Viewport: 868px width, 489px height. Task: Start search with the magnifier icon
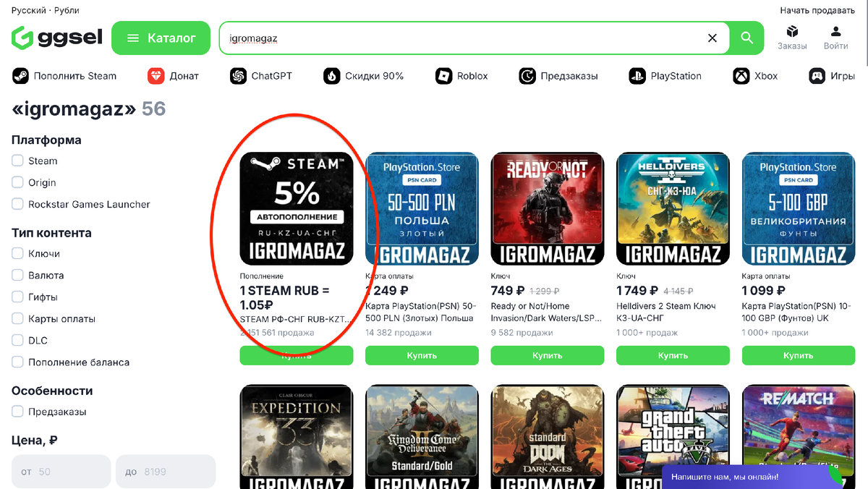(x=746, y=38)
